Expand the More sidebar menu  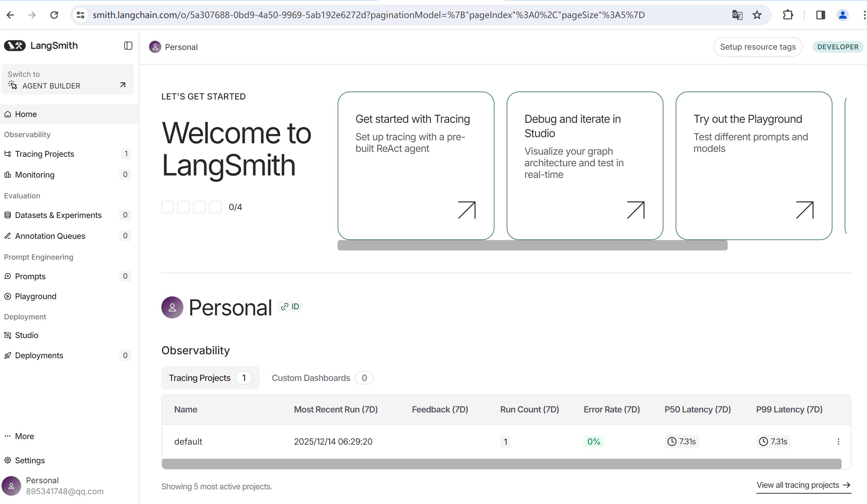click(x=24, y=436)
